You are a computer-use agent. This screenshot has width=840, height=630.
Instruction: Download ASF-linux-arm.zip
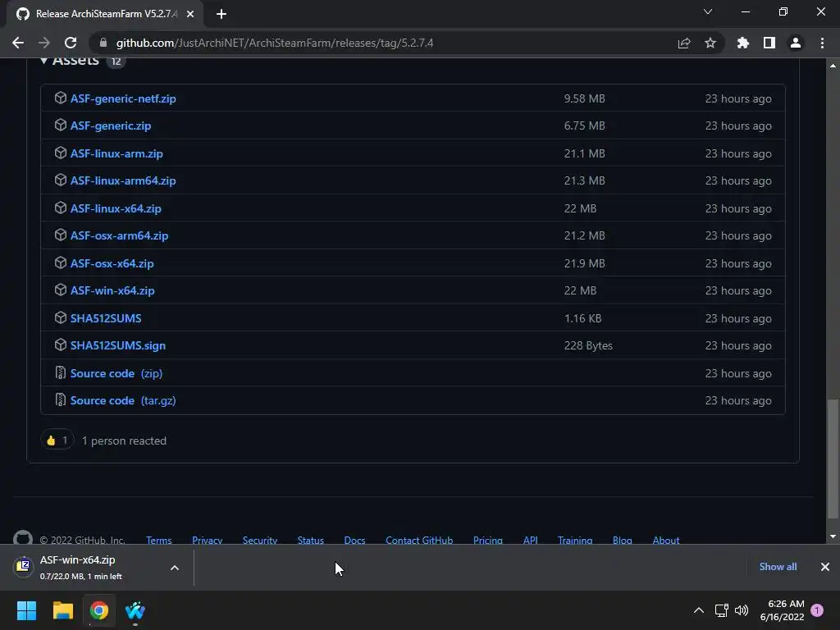116,153
